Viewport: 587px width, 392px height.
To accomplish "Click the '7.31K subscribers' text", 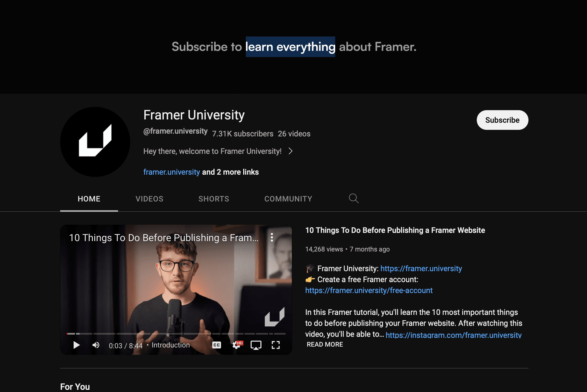I will (243, 134).
